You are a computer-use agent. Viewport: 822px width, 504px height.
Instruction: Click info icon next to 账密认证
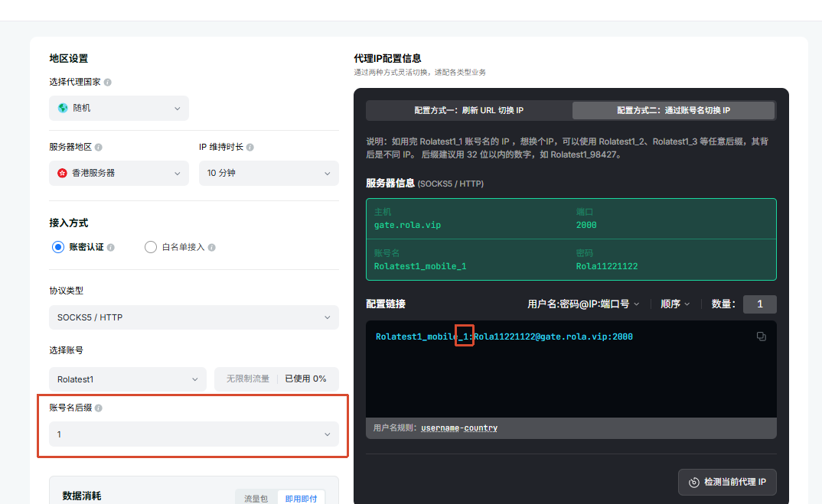pyautogui.click(x=111, y=247)
